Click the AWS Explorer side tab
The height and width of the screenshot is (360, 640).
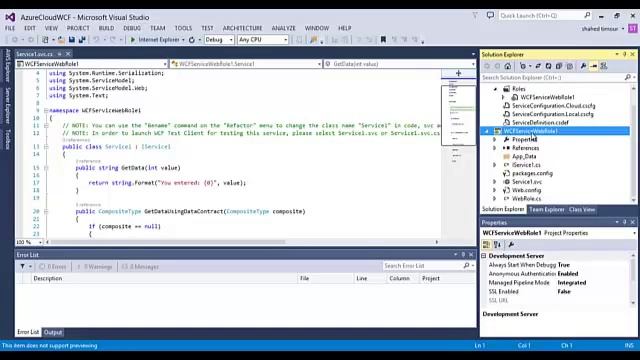[7, 65]
